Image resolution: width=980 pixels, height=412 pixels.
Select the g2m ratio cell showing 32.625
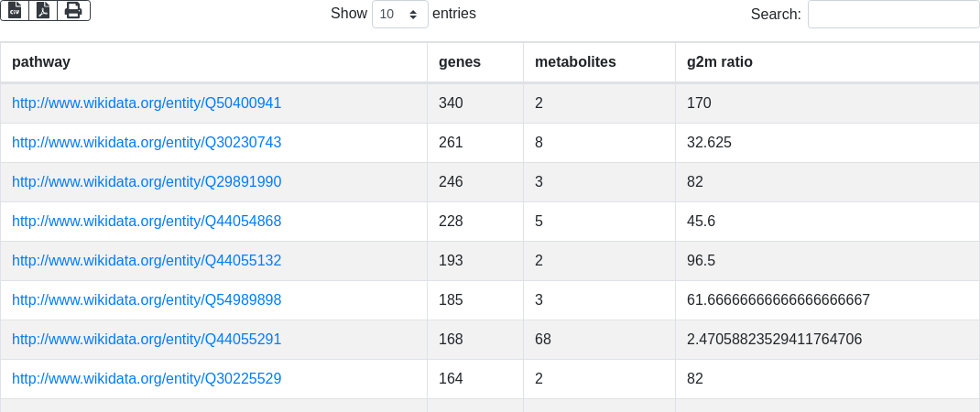click(x=709, y=143)
